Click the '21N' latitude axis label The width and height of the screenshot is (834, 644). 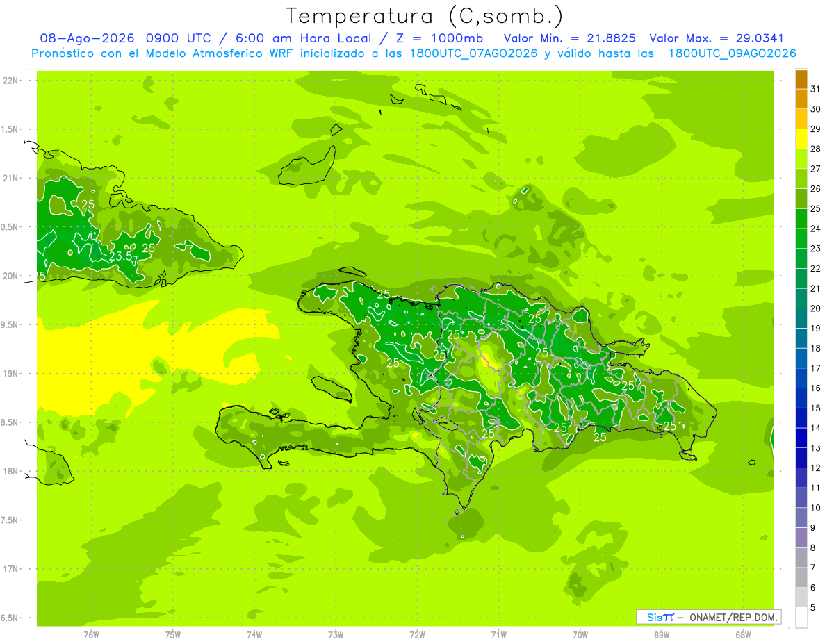(11, 178)
